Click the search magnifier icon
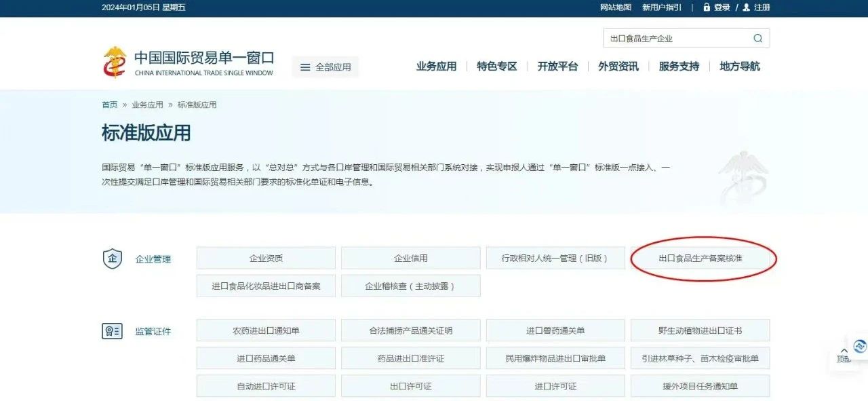Image resolution: width=868 pixels, height=401 pixels. coord(757,39)
